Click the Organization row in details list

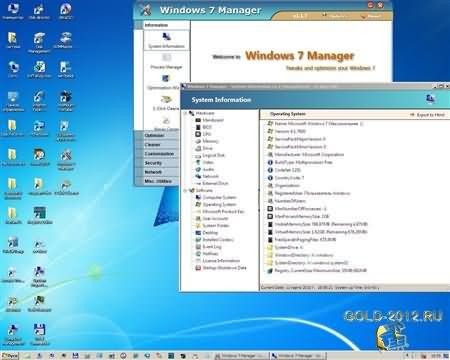(x=284, y=186)
